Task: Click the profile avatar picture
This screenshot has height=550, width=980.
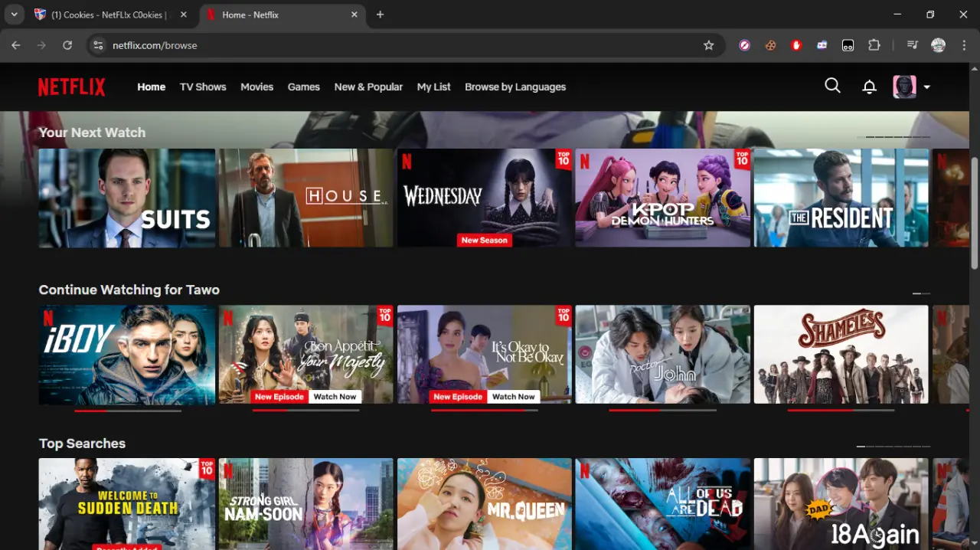Action: (904, 87)
